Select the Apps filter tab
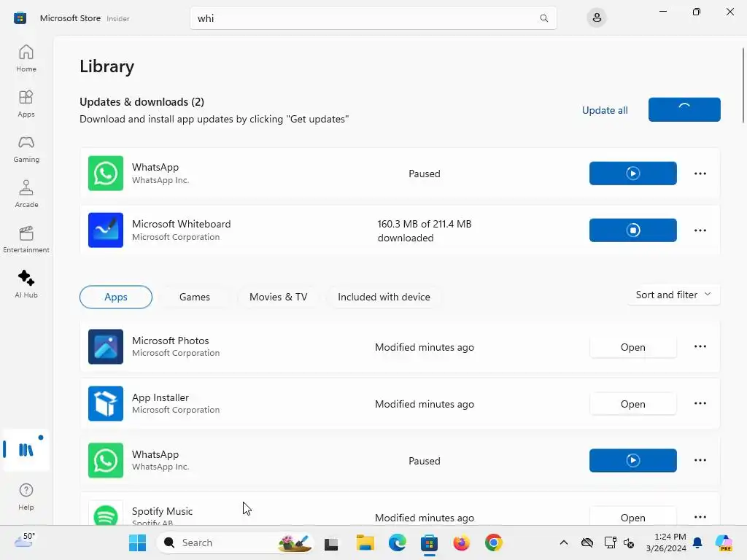Screen dimensions: 747x560 [x=116, y=297]
